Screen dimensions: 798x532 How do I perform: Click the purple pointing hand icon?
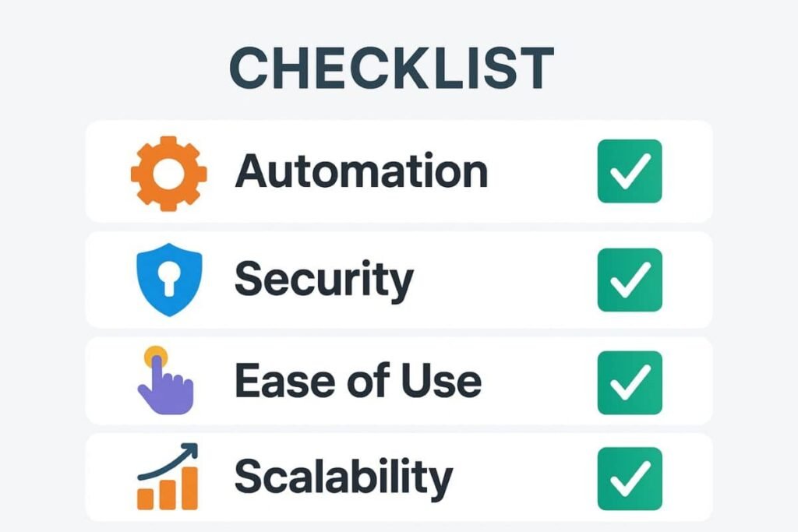[x=165, y=385]
